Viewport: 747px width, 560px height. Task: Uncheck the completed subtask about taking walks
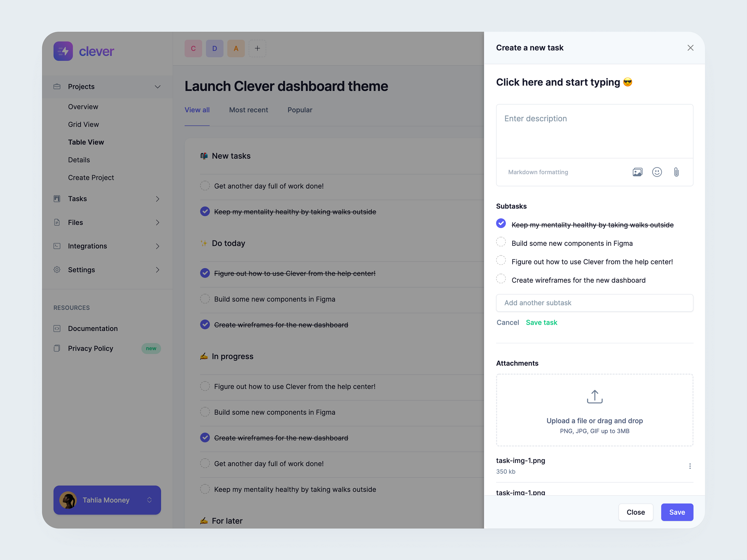pyautogui.click(x=501, y=223)
